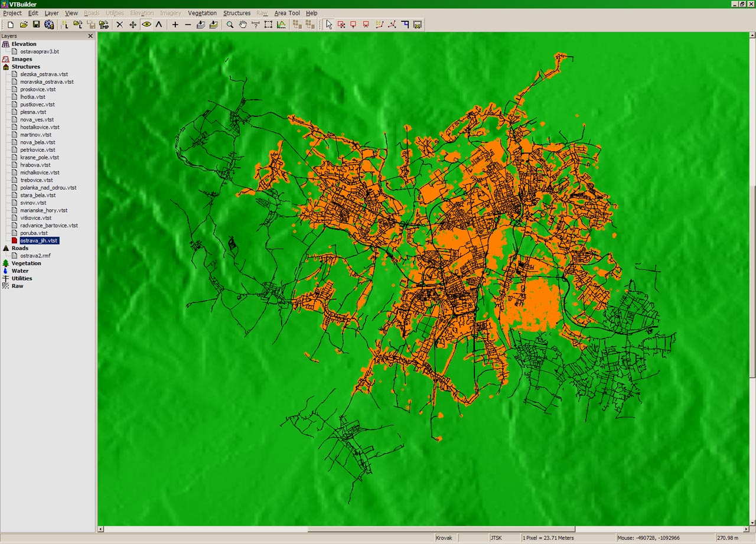Image resolution: width=756 pixels, height=544 pixels.
Task: Click the four-way arrows zoom-to-layer icon
Action: tap(133, 25)
